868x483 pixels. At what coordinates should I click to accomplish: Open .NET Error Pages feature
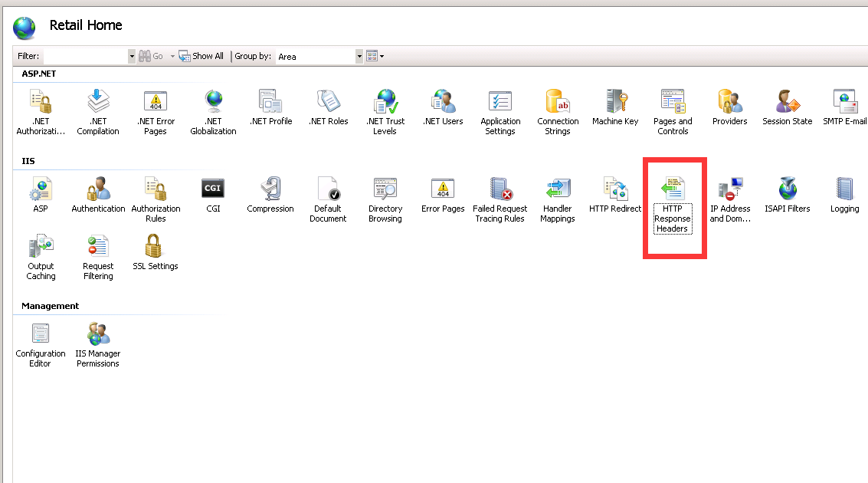point(156,112)
